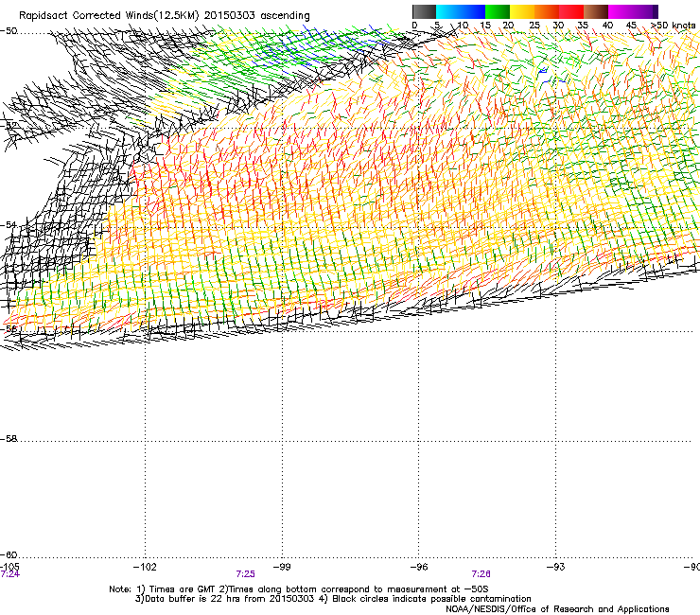Click the -50 latitude axis label
This screenshot has height=615, width=700.
pos(9,31)
